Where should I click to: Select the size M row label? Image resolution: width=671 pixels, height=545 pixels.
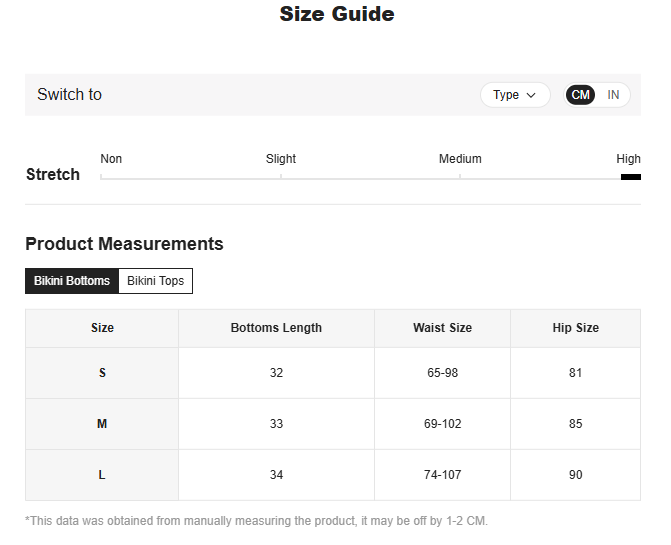[102, 424]
